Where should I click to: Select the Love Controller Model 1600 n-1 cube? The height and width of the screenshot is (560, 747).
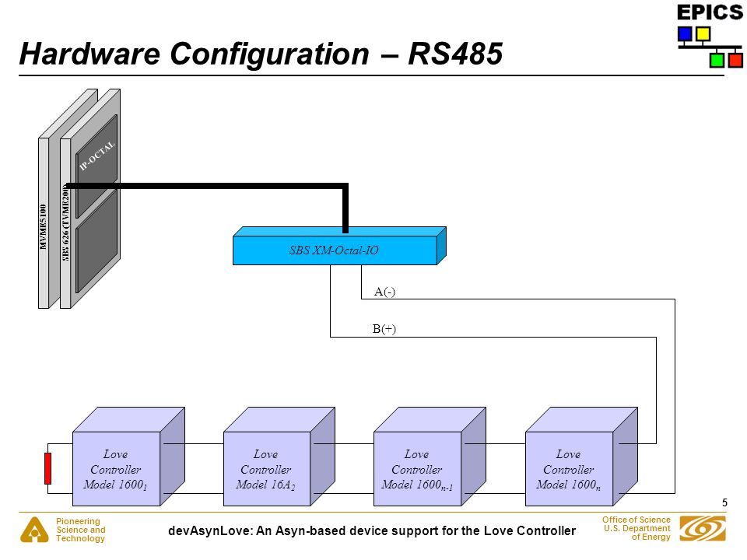430,457
